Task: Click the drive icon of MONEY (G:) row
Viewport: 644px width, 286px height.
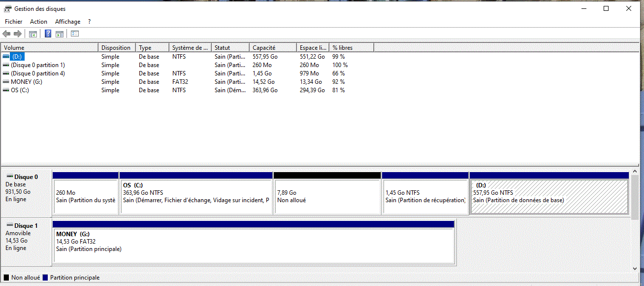Action: pos(6,82)
